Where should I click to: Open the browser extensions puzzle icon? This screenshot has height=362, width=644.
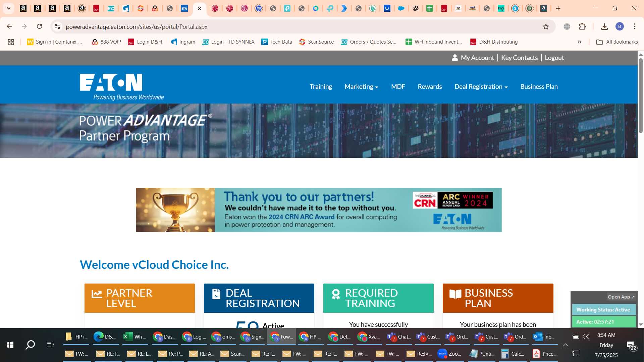point(582,26)
